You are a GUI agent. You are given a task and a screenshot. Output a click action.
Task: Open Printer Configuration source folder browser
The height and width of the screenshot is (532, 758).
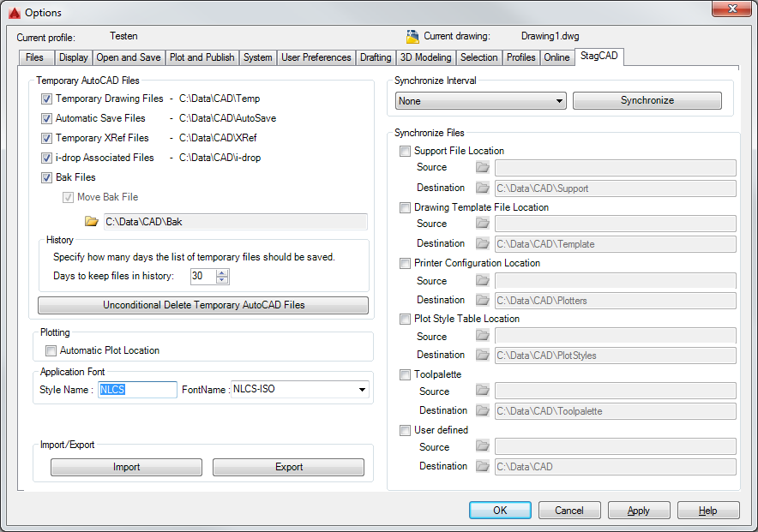(483, 280)
